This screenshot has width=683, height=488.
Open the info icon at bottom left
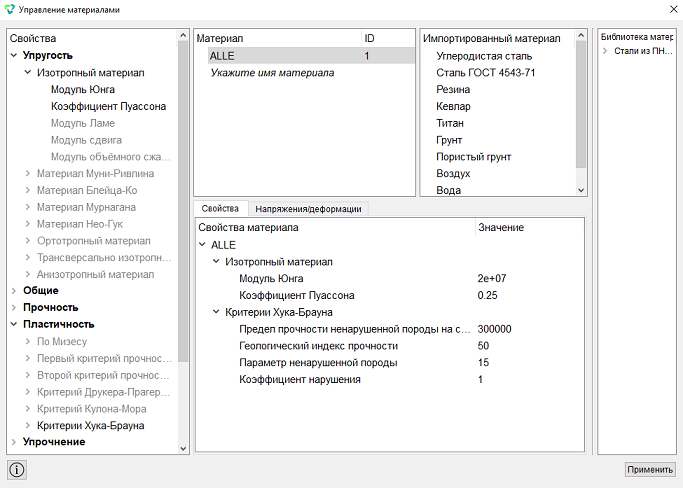17,470
